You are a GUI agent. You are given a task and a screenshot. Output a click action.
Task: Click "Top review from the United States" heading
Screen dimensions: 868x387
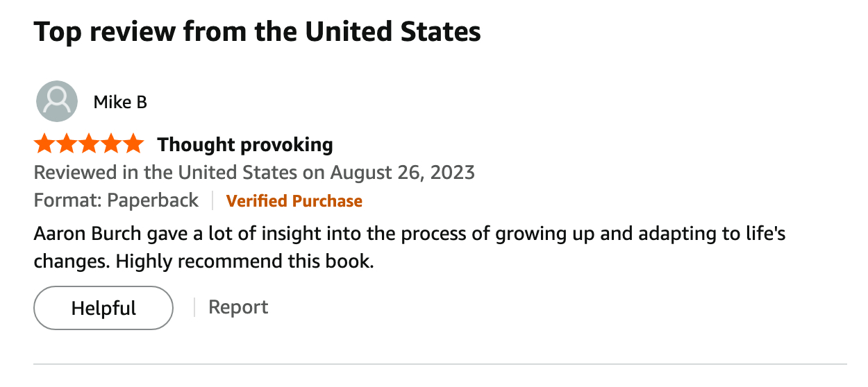(x=257, y=32)
